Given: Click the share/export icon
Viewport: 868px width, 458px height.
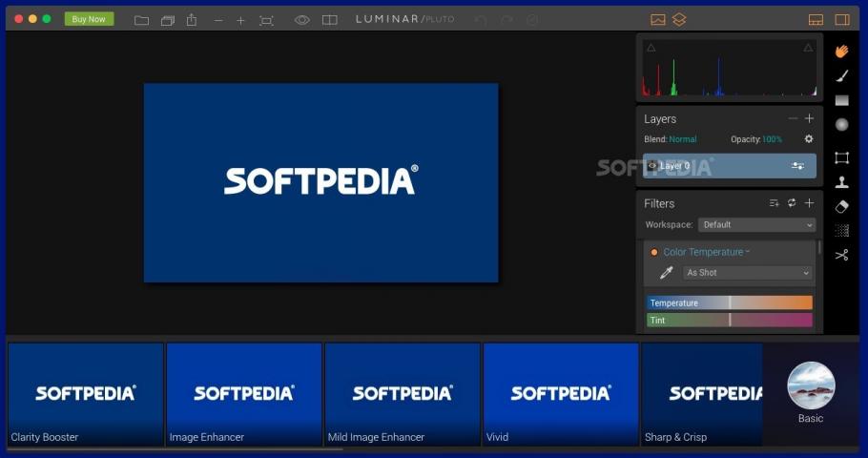Looking at the screenshot, I should click(x=192, y=20).
